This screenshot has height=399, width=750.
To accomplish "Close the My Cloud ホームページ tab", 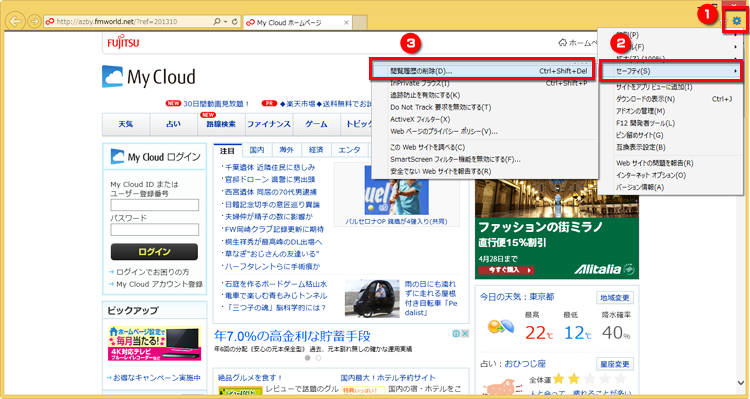I will pos(346,22).
